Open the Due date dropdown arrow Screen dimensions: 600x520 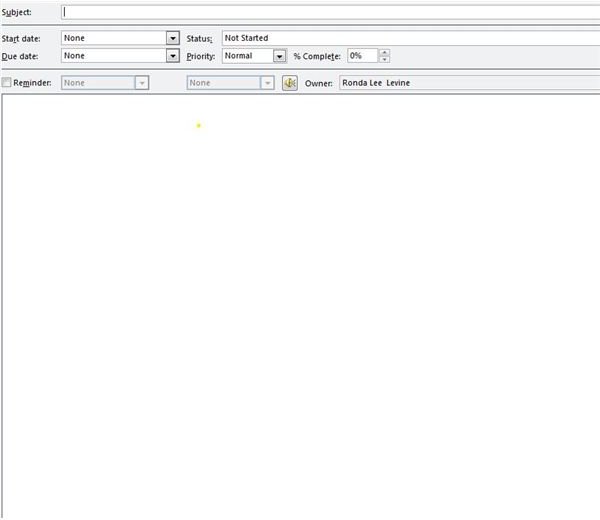[x=173, y=56]
